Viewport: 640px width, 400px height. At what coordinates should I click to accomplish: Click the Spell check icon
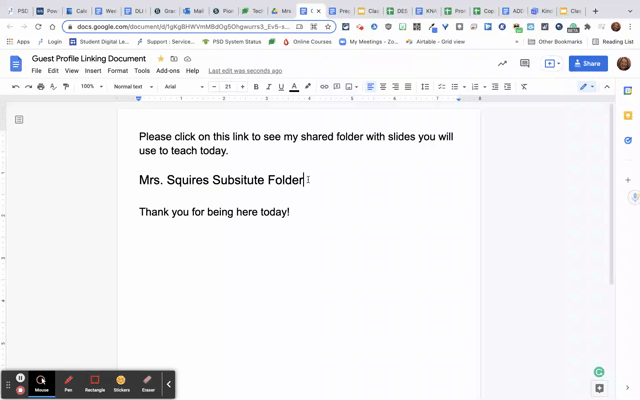click(53, 87)
